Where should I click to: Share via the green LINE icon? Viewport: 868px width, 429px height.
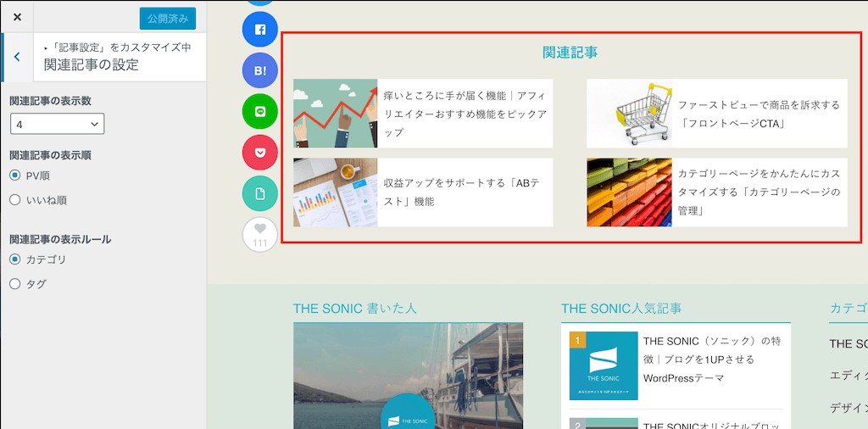pyautogui.click(x=259, y=111)
